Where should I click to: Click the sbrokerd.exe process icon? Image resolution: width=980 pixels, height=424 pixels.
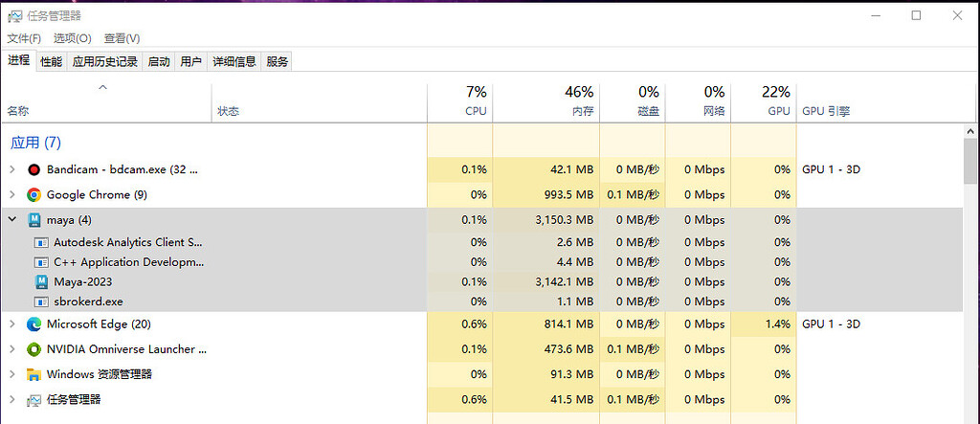(x=41, y=301)
